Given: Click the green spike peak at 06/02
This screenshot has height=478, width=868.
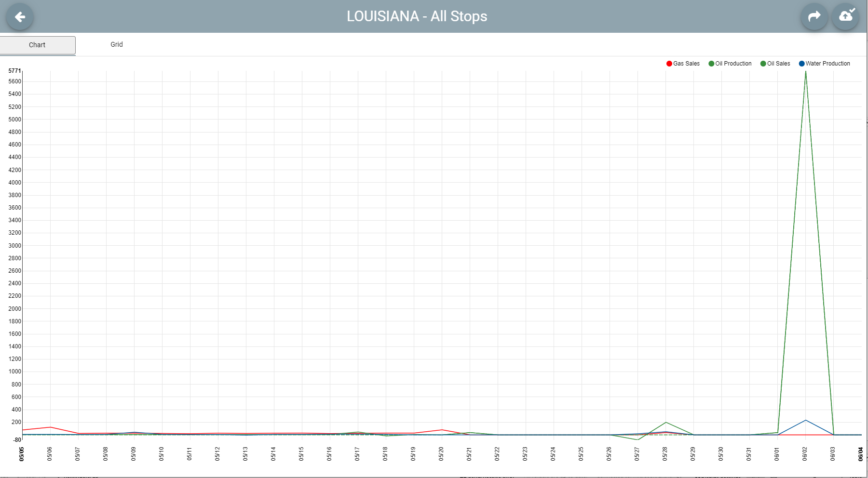Looking at the screenshot, I should pos(805,71).
